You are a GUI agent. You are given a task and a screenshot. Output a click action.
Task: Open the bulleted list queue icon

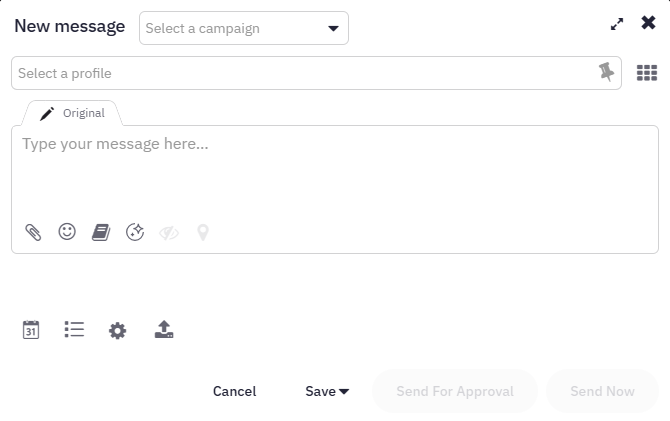tap(74, 330)
